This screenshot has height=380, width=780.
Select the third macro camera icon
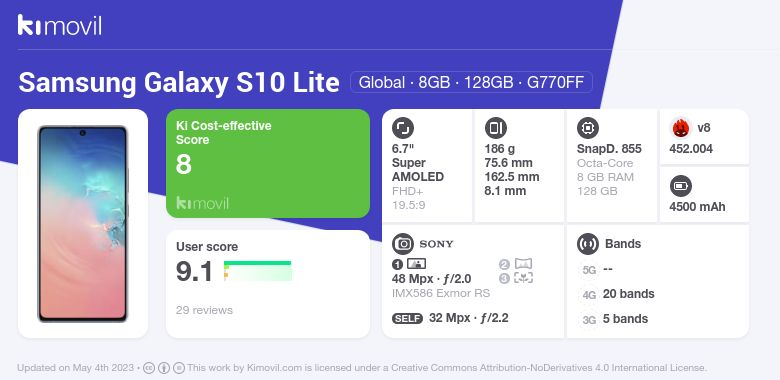[523, 278]
